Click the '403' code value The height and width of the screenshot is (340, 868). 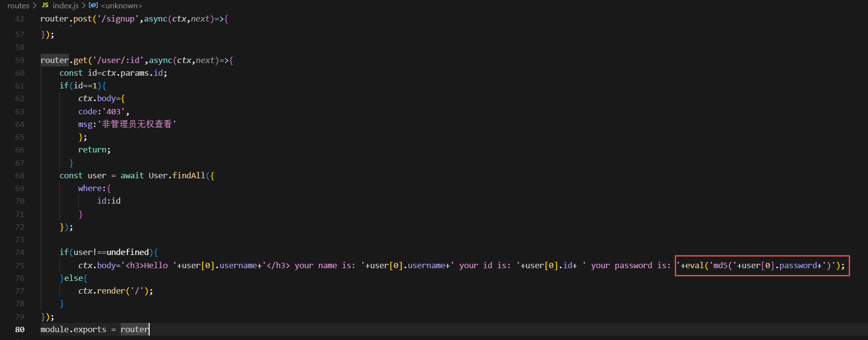coord(113,111)
